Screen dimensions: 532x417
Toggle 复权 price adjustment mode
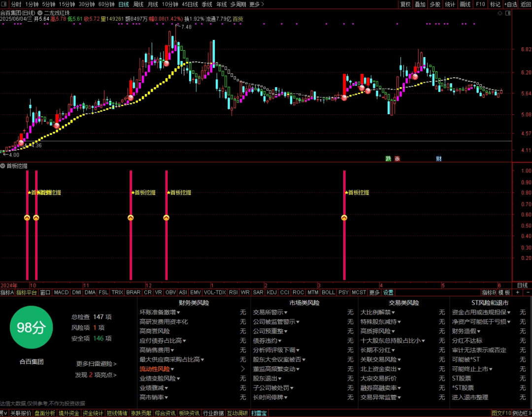[x=405, y=4]
